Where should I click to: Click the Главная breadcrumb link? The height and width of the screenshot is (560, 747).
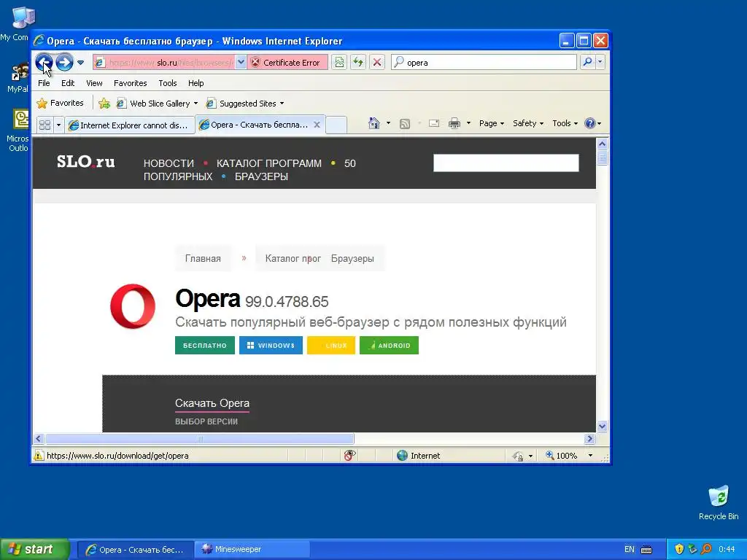tap(203, 259)
